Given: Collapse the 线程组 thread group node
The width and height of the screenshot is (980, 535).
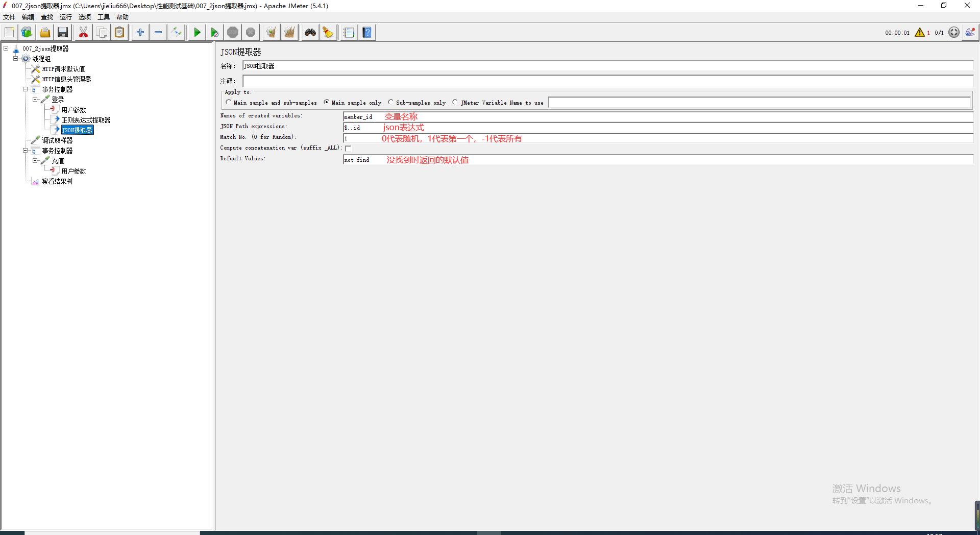Looking at the screenshot, I should 16,59.
